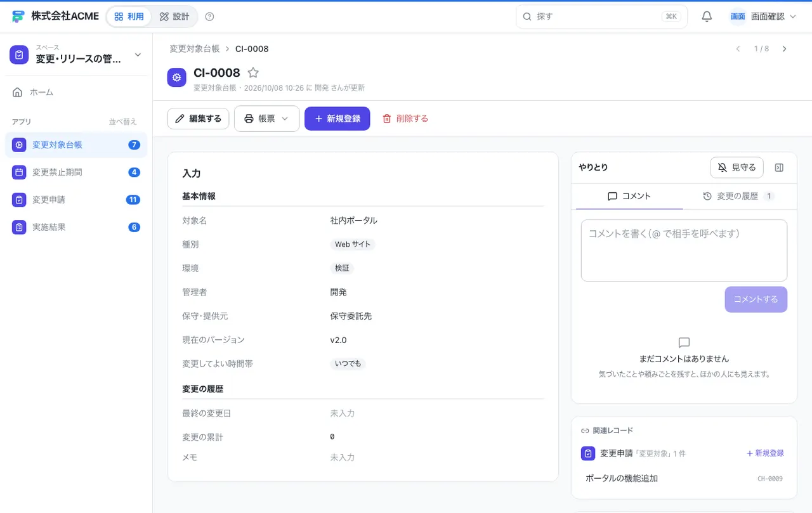Screen dimensions: 812x513
Task: Click the 検証 environment tag
Action: [342, 268]
